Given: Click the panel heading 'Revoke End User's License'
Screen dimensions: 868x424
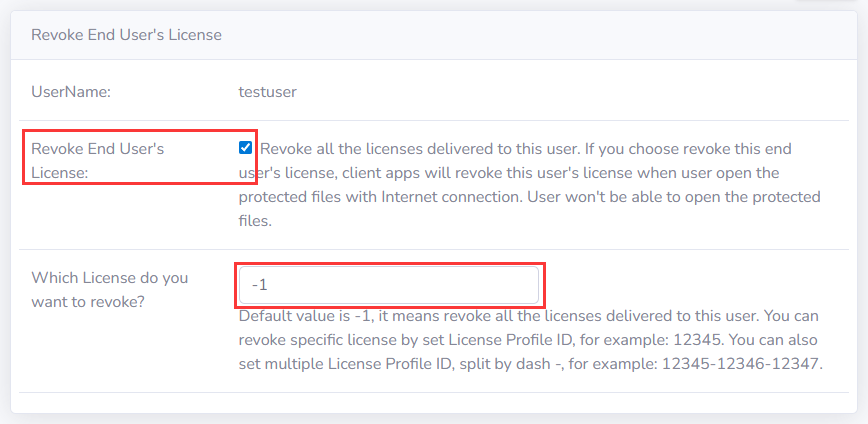Looking at the screenshot, I should click(126, 35).
